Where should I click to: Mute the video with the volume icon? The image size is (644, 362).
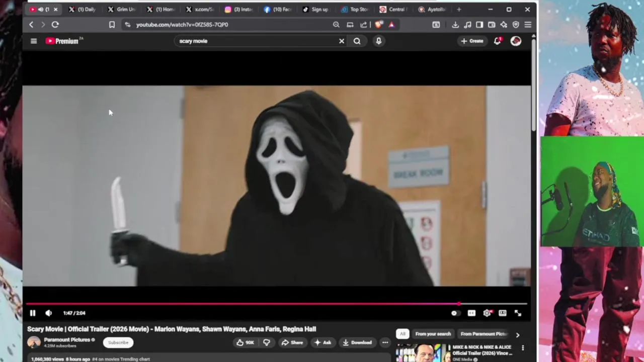point(48,313)
